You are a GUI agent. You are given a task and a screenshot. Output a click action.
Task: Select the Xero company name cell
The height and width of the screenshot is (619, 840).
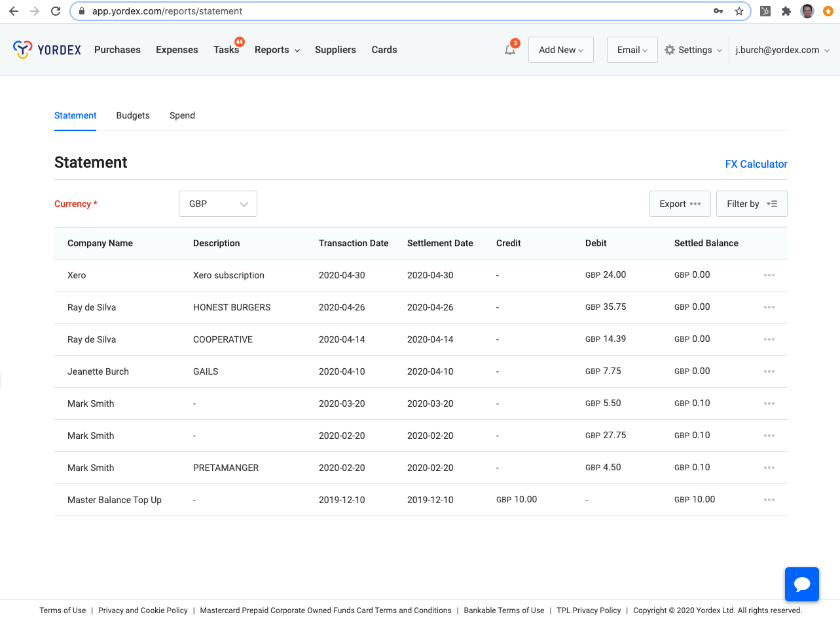pyautogui.click(x=77, y=275)
